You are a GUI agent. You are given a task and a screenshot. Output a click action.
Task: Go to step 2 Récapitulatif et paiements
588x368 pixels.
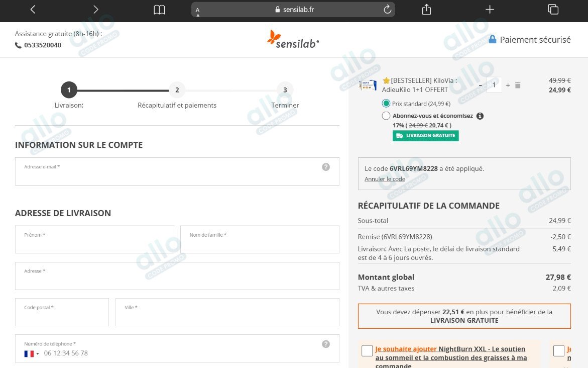tap(177, 90)
